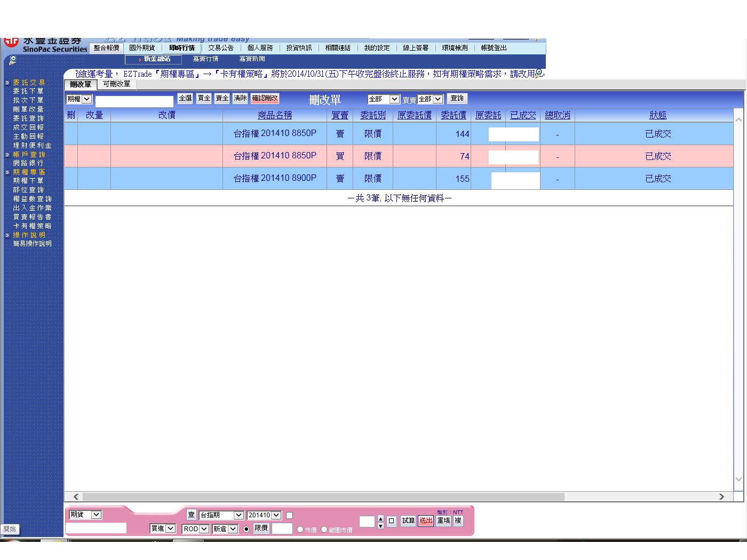Screen dimensions: 747x560
Task: Open the 投資快訊 menu
Action: [x=299, y=48]
